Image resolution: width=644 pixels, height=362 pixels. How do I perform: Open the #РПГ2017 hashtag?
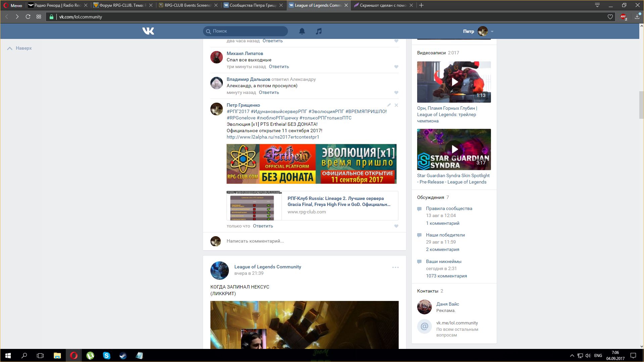238,111
